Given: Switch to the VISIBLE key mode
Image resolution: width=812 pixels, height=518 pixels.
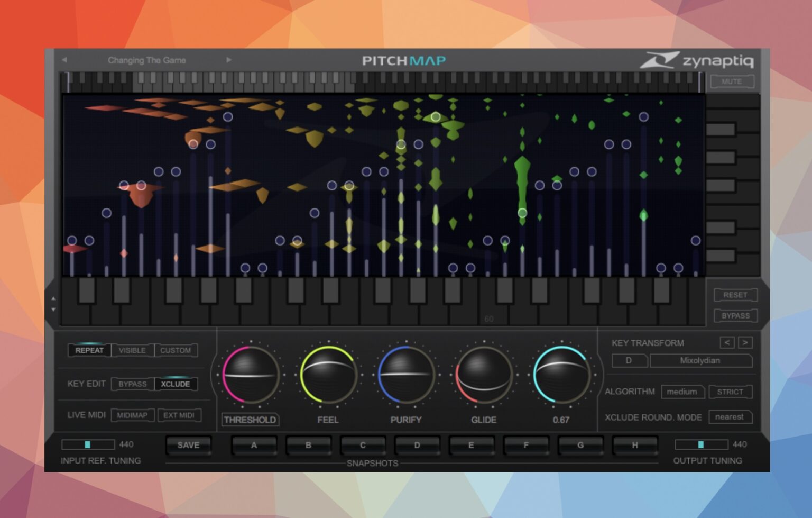Looking at the screenshot, I should click(x=132, y=350).
